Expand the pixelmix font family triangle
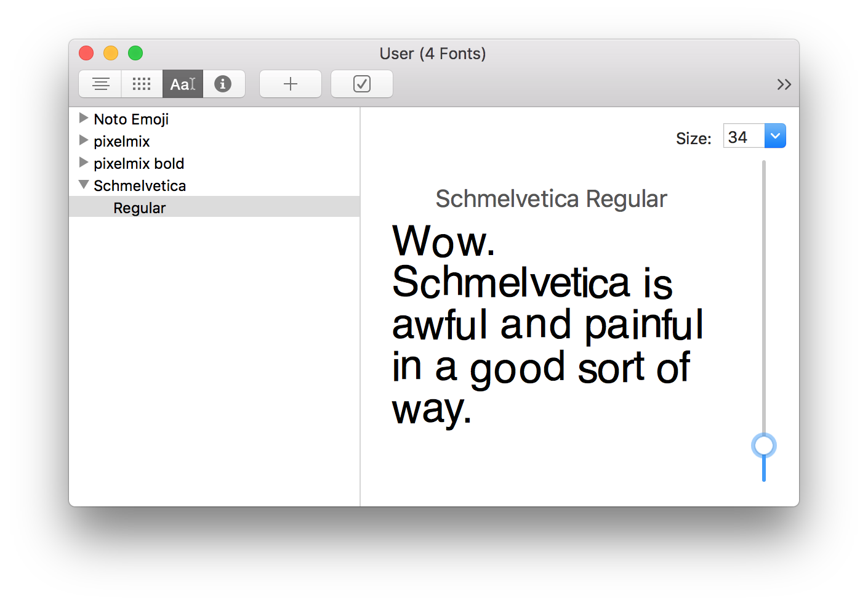The height and width of the screenshot is (605, 868). click(x=84, y=140)
